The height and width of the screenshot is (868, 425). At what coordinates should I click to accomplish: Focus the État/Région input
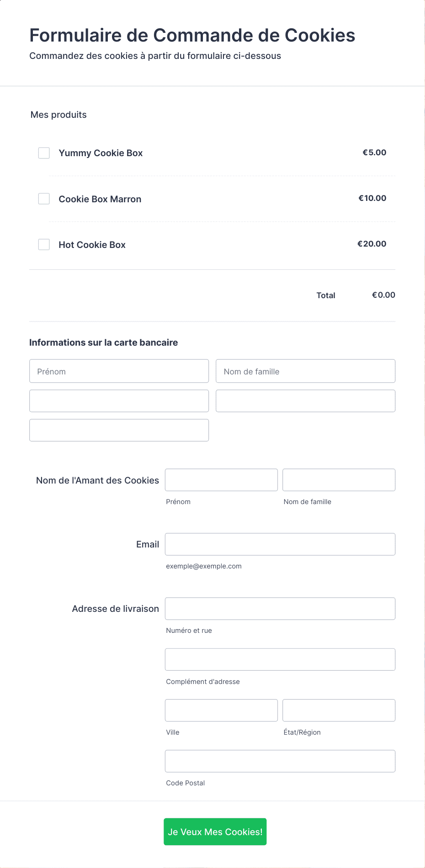tap(339, 710)
